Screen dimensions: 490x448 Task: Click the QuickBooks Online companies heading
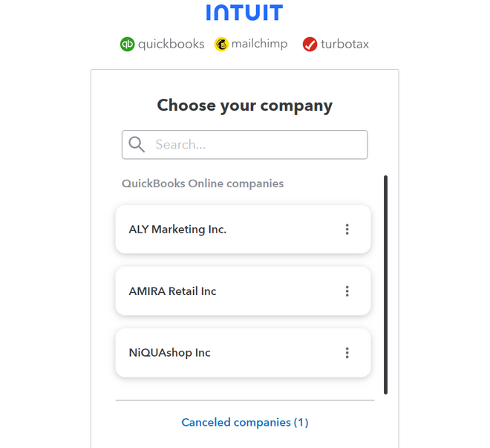203,184
